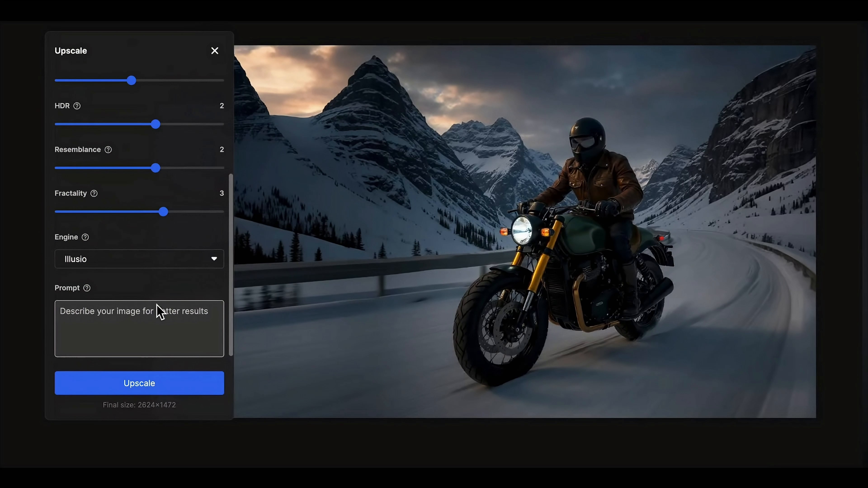Click the Resemblance question mark icon
868x488 pixels.
coord(108,150)
